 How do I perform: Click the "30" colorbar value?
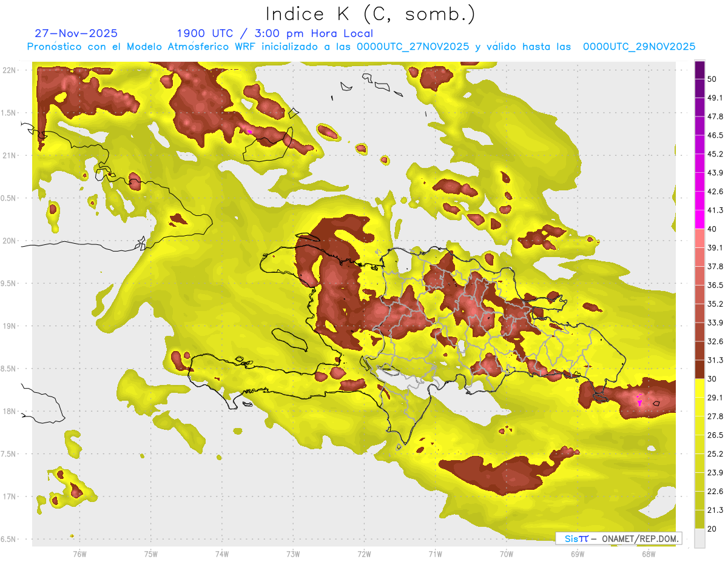(x=712, y=379)
